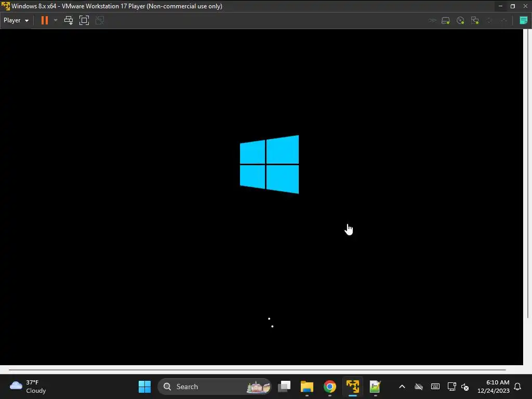
Task: Open File Explorer from the taskbar
Action: point(307,387)
